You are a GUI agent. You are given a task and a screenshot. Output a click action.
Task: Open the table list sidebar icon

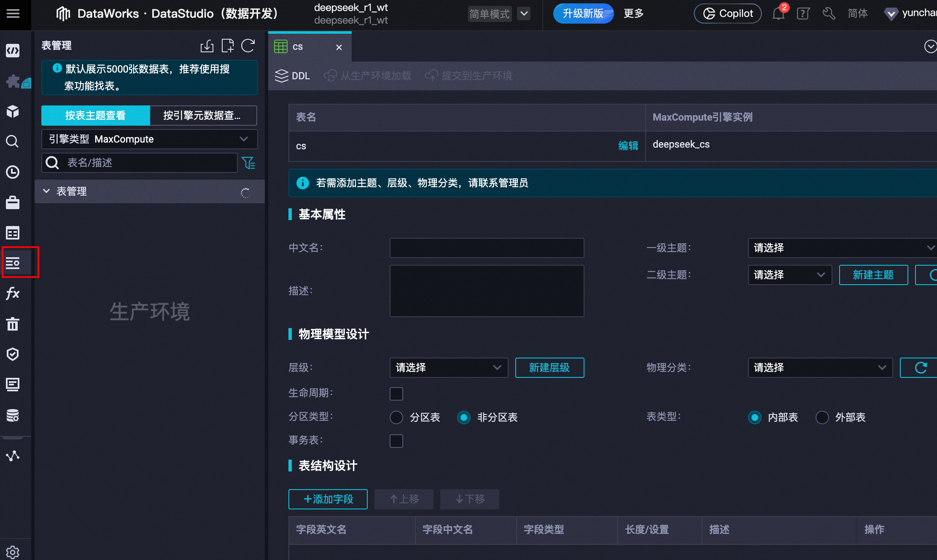[13, 233]
